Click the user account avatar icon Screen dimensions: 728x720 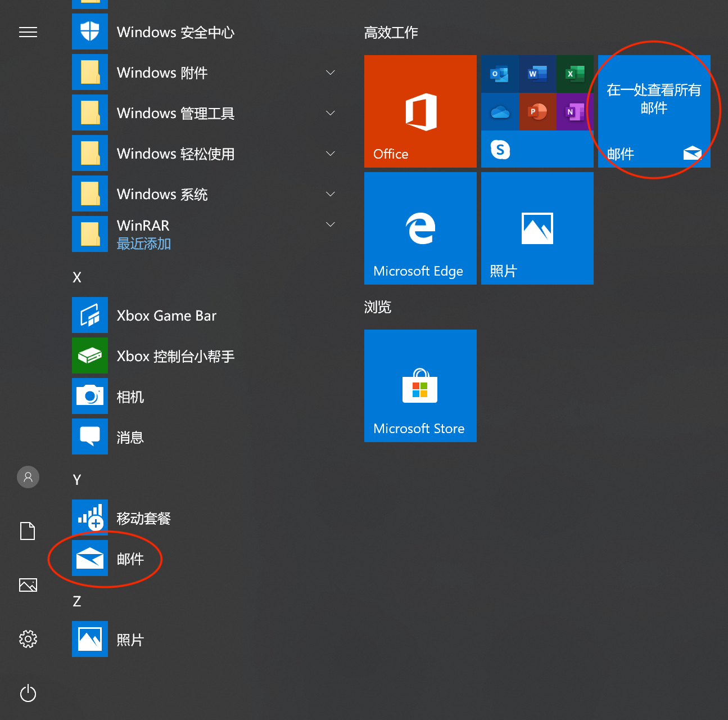point(28,477)
